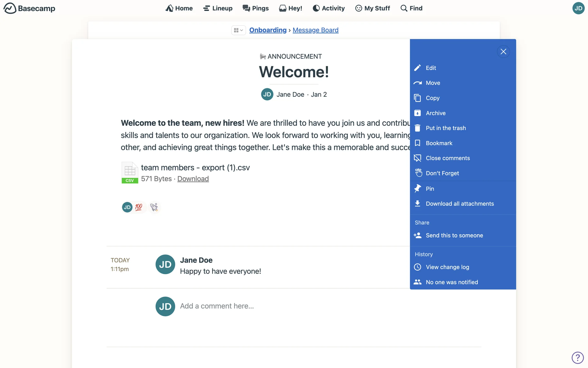Close the blue options menu
This screenshot has width=588, height=368.
[503, 52]
